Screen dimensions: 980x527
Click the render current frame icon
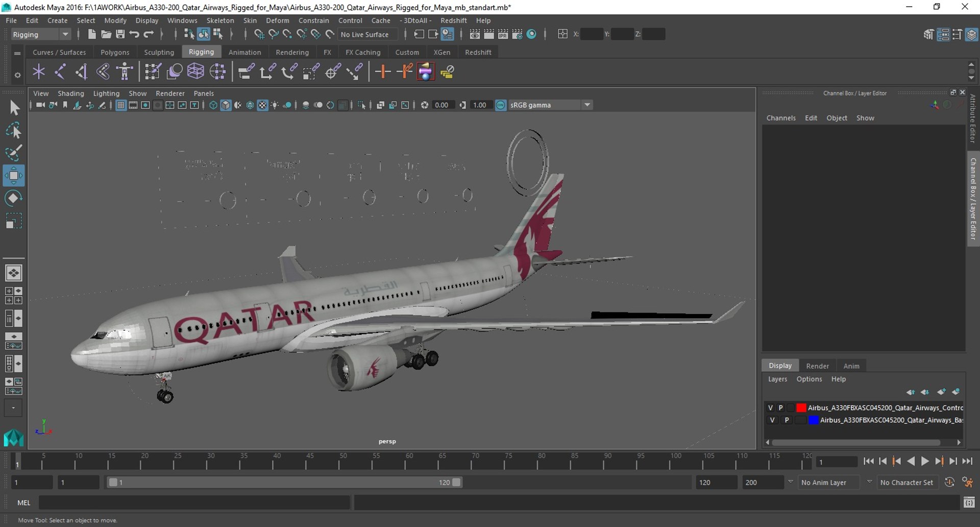click(x=488, y=34)
